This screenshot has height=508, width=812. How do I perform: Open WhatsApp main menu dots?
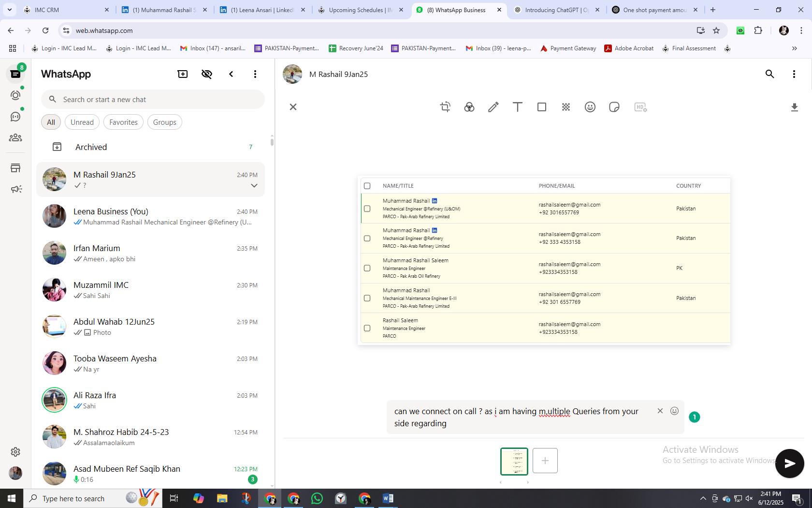pos(255,74)
